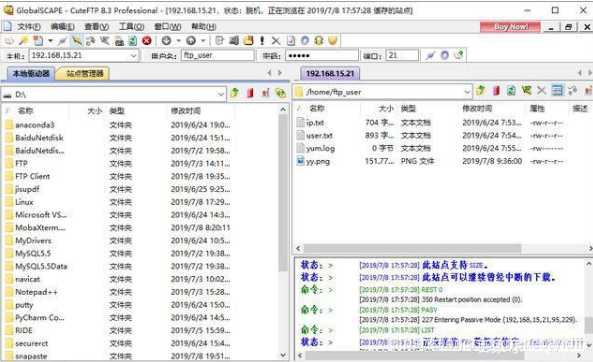
Task: Click the log pane horizontal scrollbar
Action: [x=415, y=356]
